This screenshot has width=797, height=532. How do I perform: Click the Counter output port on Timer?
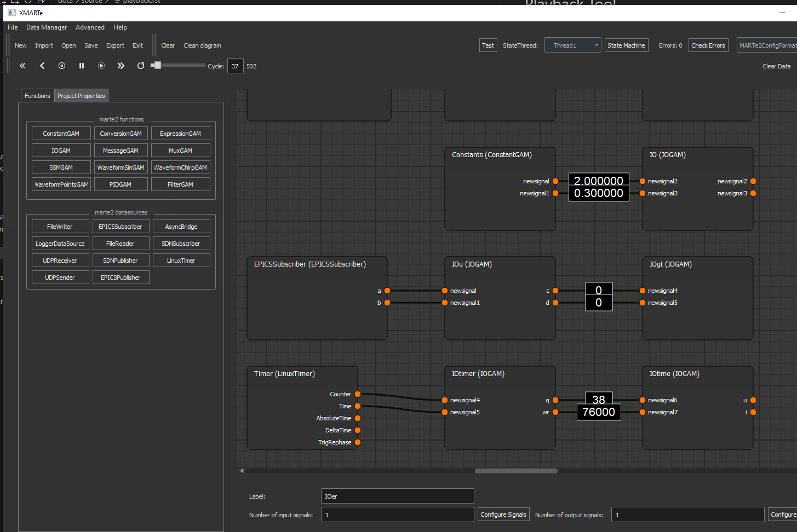pos(358,394)
